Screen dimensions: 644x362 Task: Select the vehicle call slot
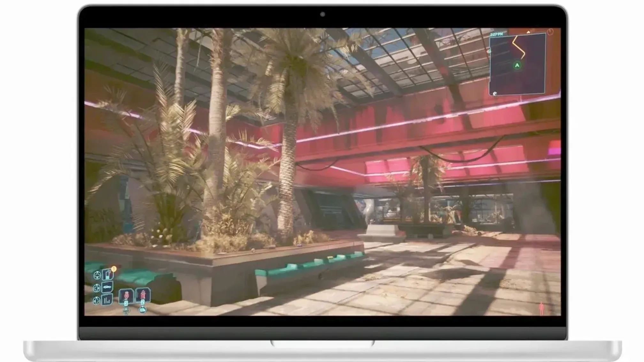[x=107, y=288]
